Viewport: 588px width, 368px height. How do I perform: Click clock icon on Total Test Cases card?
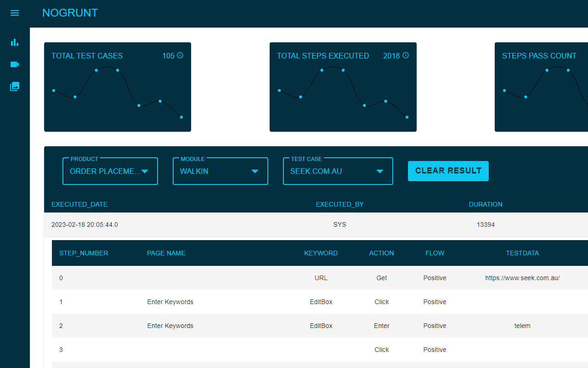[180, 55]
